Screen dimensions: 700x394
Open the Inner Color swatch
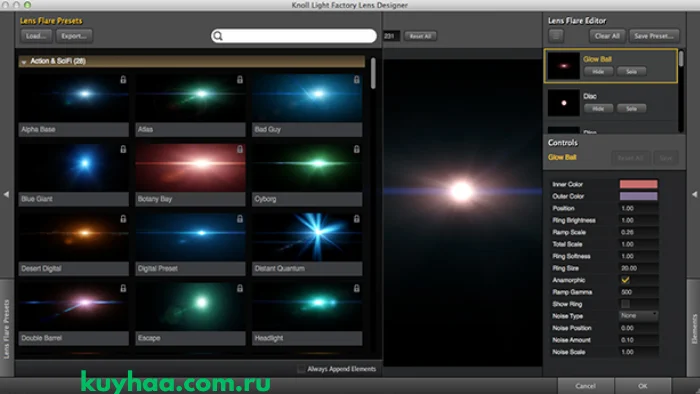coord(638,184)
